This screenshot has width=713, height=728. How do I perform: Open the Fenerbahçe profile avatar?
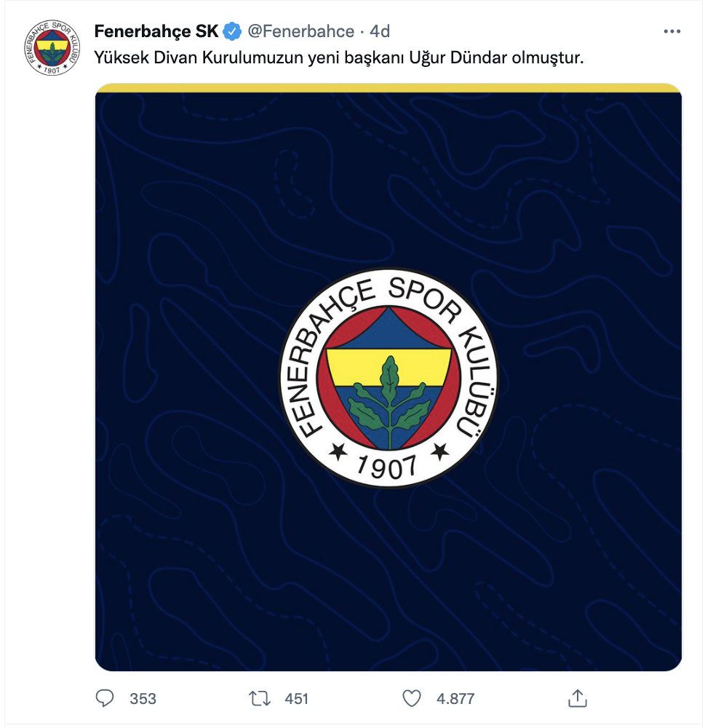(x=52, y=47)
